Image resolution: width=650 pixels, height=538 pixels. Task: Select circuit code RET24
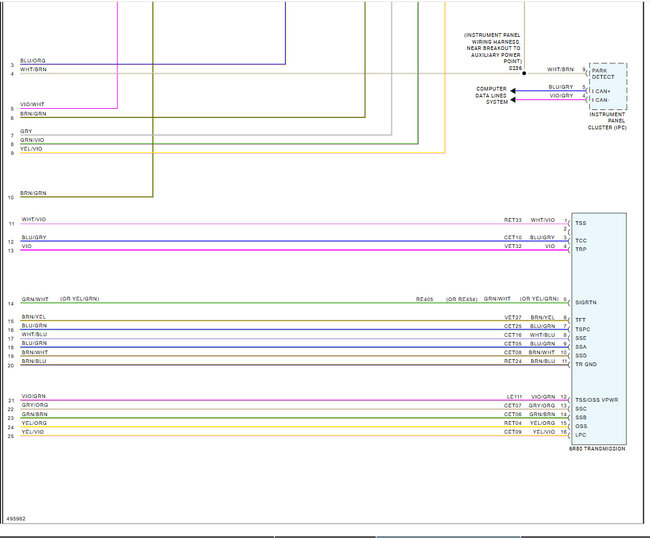pos(513,361)
